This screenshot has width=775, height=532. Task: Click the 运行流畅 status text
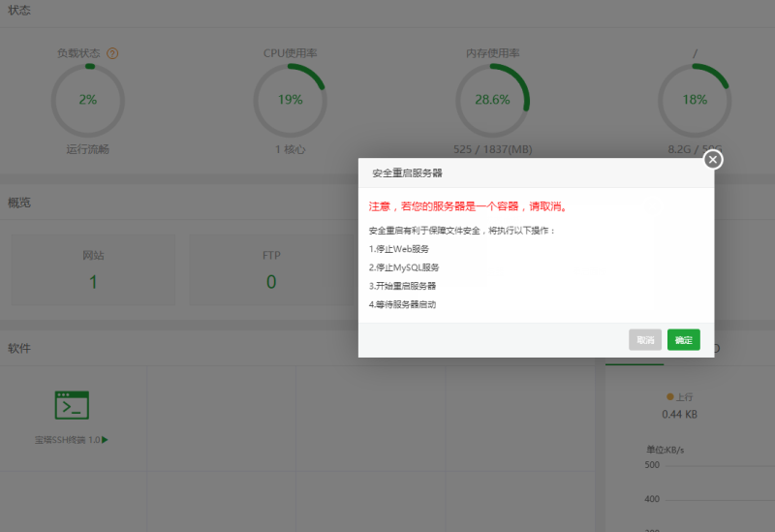coord(87,149)
